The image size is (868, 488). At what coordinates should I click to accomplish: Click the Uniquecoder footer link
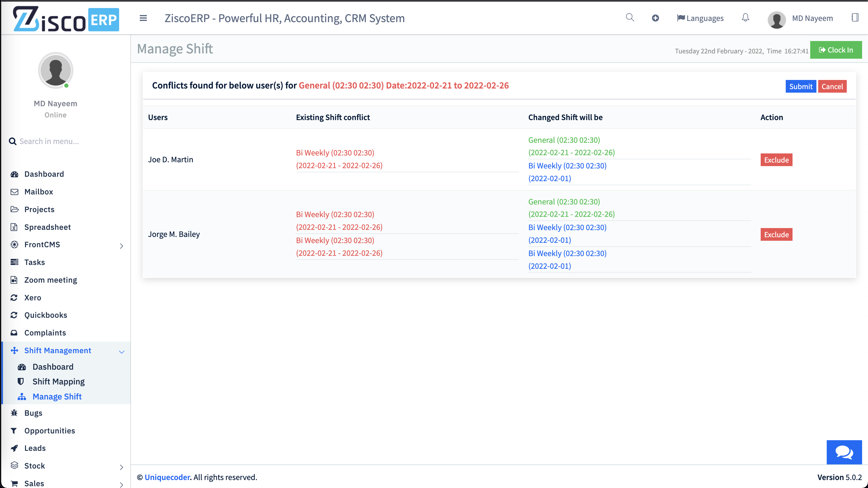(167, 477)
